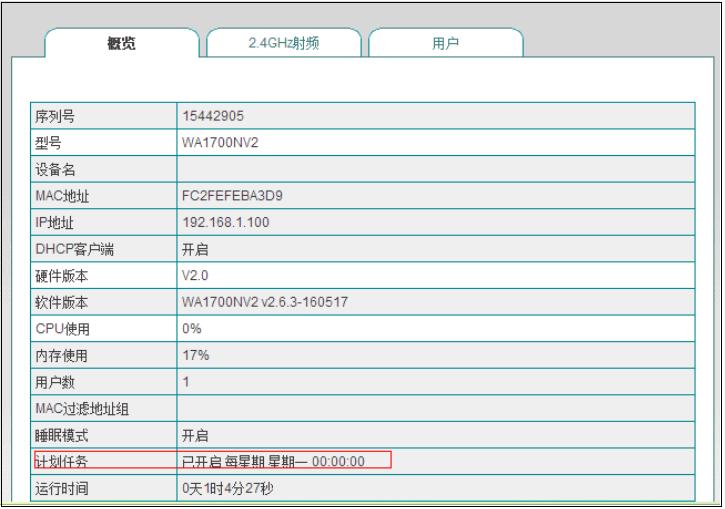Select the 运行时间 label cell
Image resolution: width=725 pixels, height=509 pixels.
tap(104, 488)
